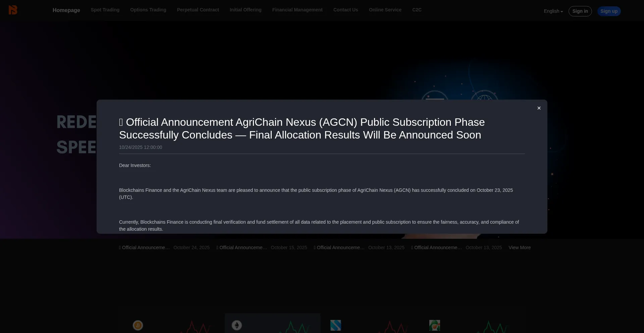Click Contact Us in the top navigation
The height and width of the screenshot is (333, 644).
tap(345, 10)
